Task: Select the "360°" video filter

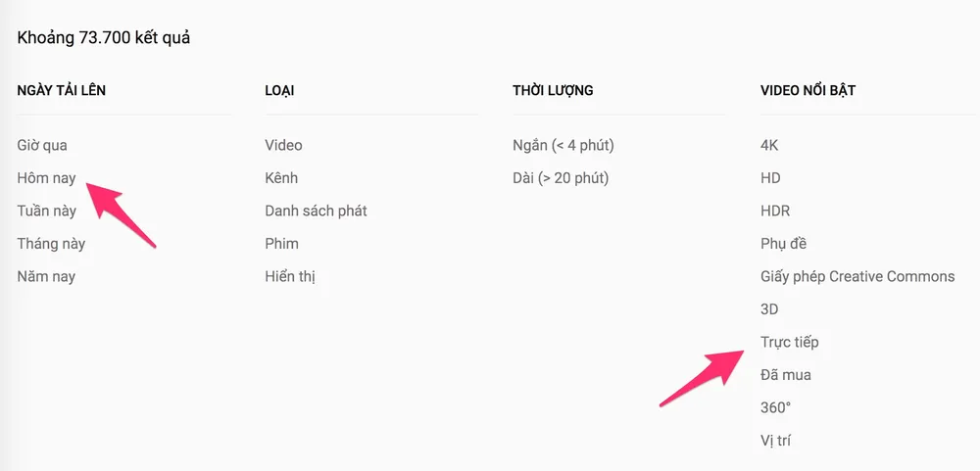Action: pos(775,407)
